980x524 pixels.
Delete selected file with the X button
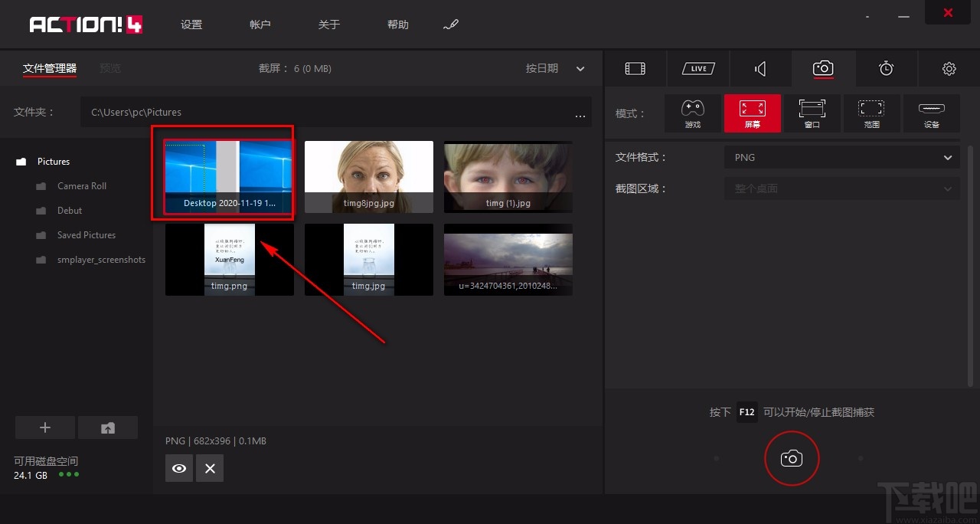point(210,468)
